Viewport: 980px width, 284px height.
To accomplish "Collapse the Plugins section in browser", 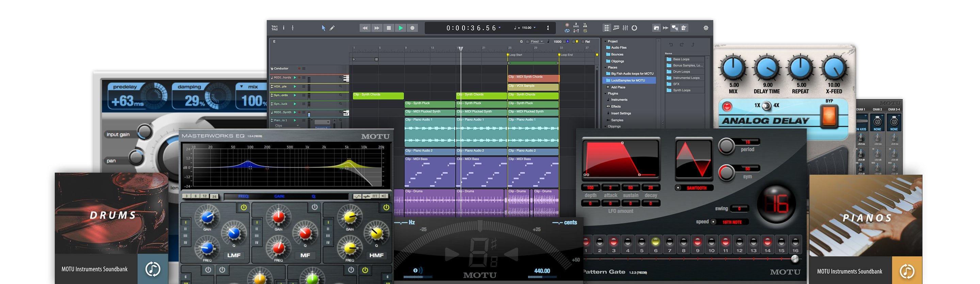I will [x=605, y=93].
